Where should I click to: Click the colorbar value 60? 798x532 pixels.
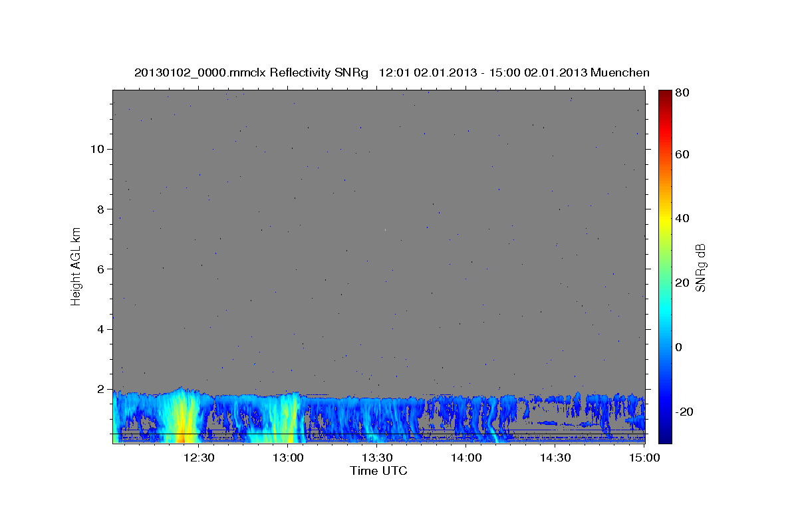[x=684, y=154]
